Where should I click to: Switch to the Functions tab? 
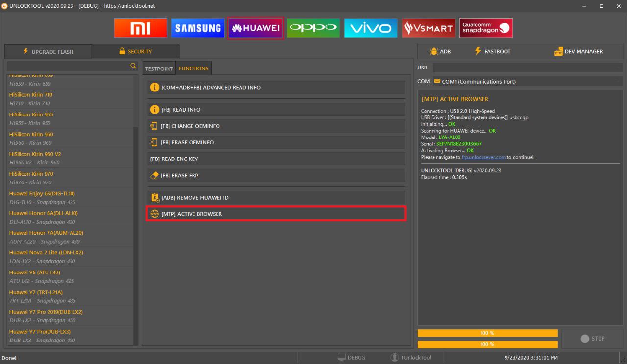pos(193,68)
